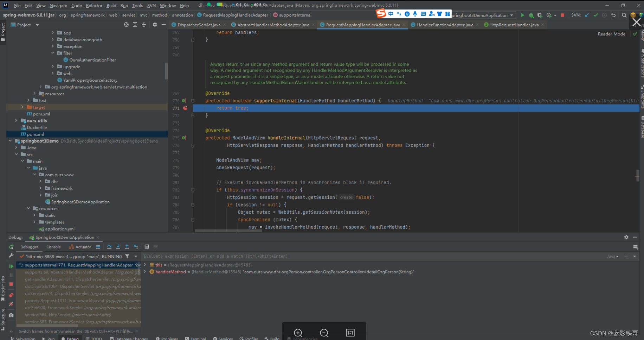Close Springboot3DemoApplication debug session tab
The image size is (644, 340).
click(98, 237)
